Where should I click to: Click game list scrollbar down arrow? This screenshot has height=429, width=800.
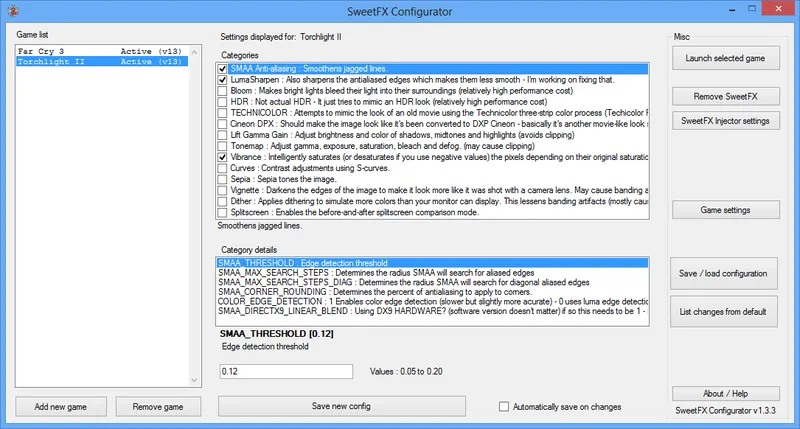point(194,380)
